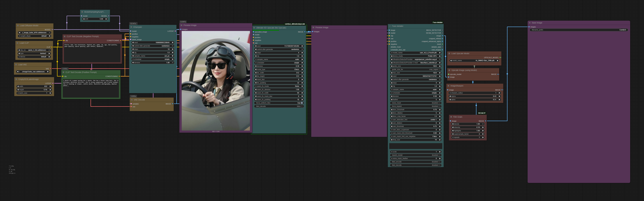Viewport: 644px width, 201px height.
Task: Click the VAE Decode IMAGE output dot
Action: tap(172, 104)
